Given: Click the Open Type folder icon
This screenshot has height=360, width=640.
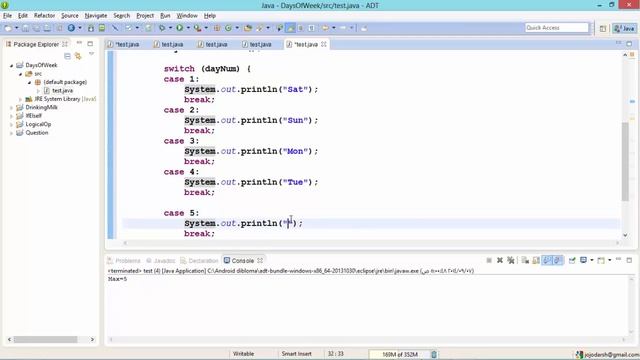Looking at the screenshot, I should pyautogui.click(x=248, y=28).
